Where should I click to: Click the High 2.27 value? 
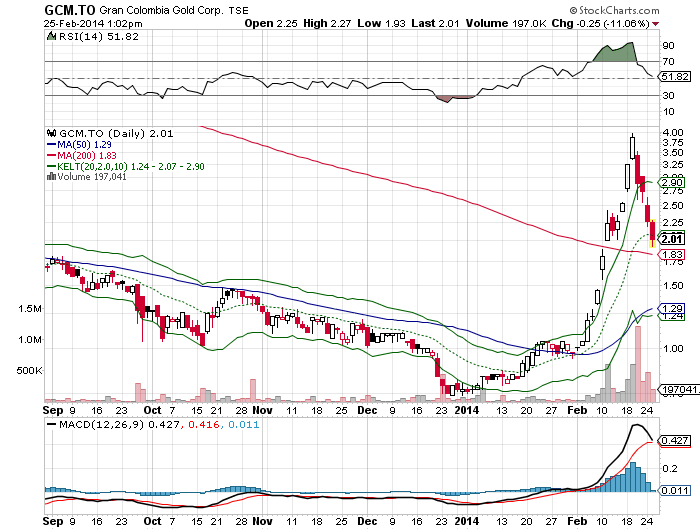327,23
